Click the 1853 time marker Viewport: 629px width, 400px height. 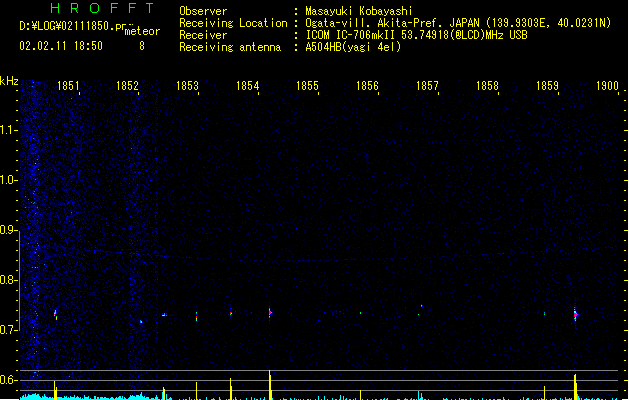187,86
